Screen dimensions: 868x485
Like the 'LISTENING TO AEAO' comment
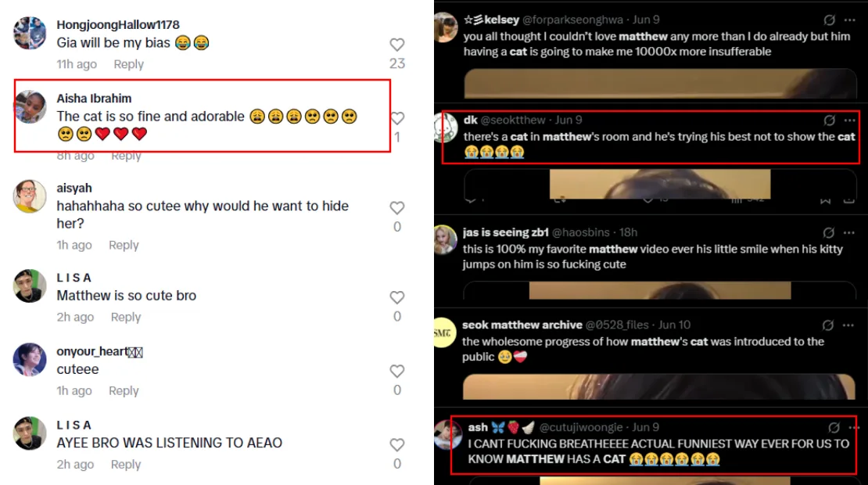397,445
